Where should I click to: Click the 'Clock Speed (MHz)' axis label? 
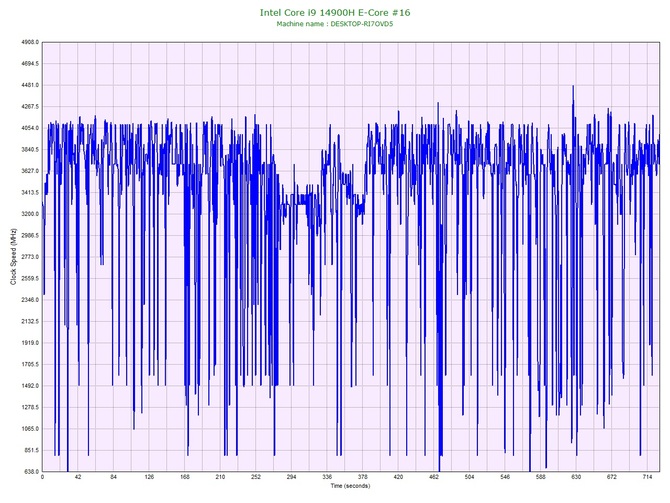13,257
